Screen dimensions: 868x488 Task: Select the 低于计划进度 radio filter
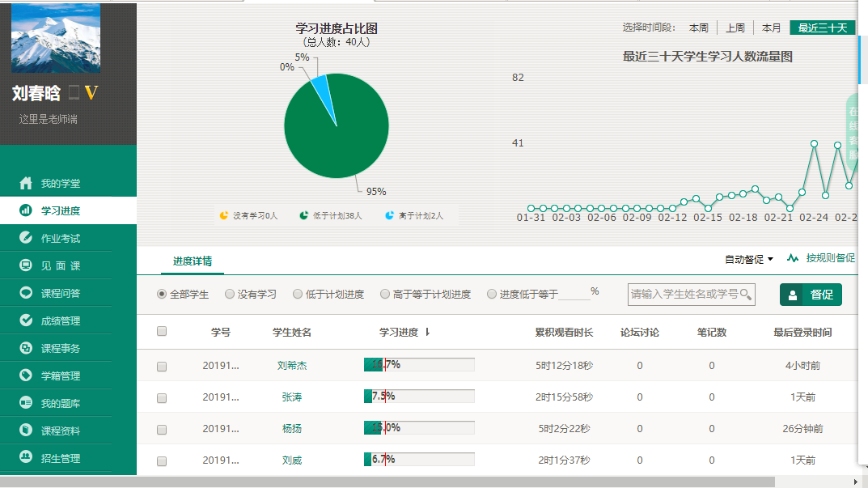[298, 295]
